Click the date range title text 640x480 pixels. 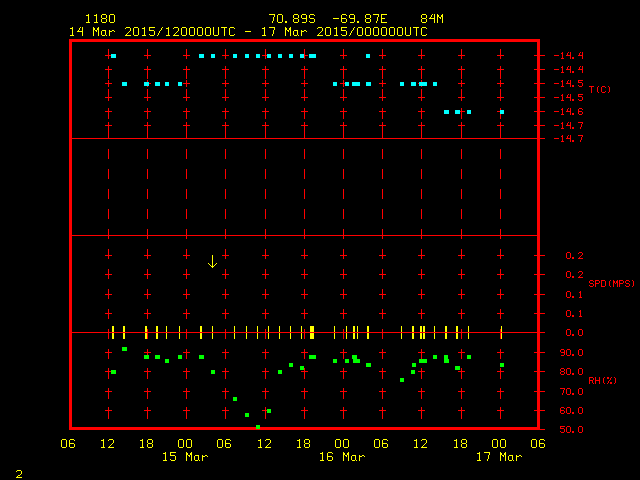[248, 31]
